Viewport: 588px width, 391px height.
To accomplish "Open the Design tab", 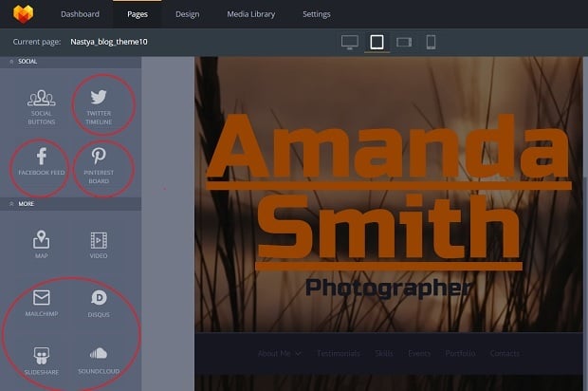I will pos(188,14).
